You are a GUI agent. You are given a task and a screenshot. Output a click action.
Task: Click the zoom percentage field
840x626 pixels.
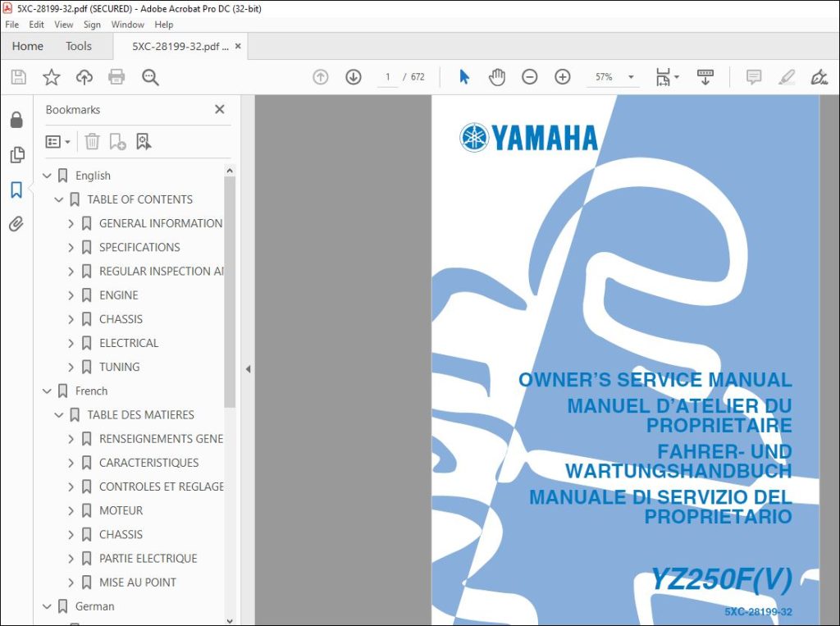604,77
